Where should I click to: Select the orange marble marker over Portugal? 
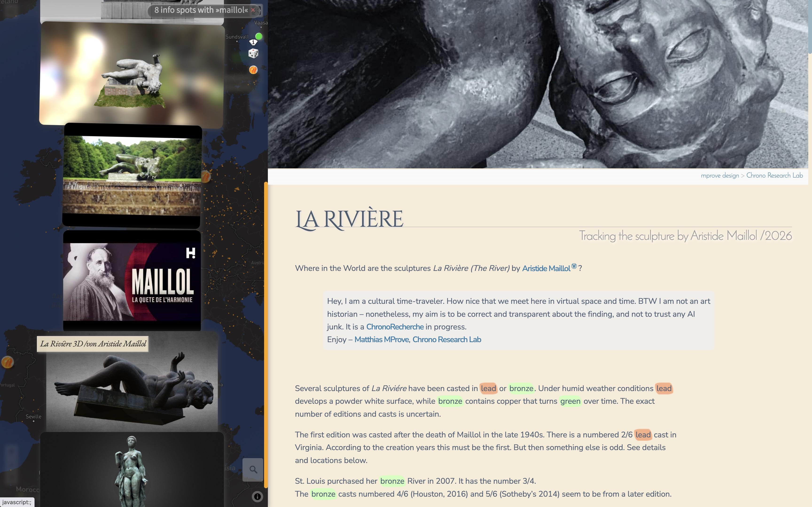[7, 362]
